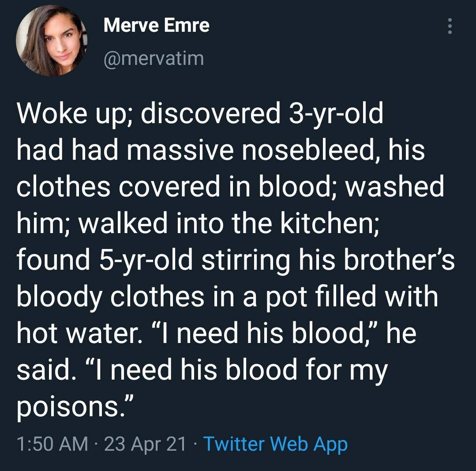
Task: Visit the @mervatim handle
Action: (x=154, y=58)
